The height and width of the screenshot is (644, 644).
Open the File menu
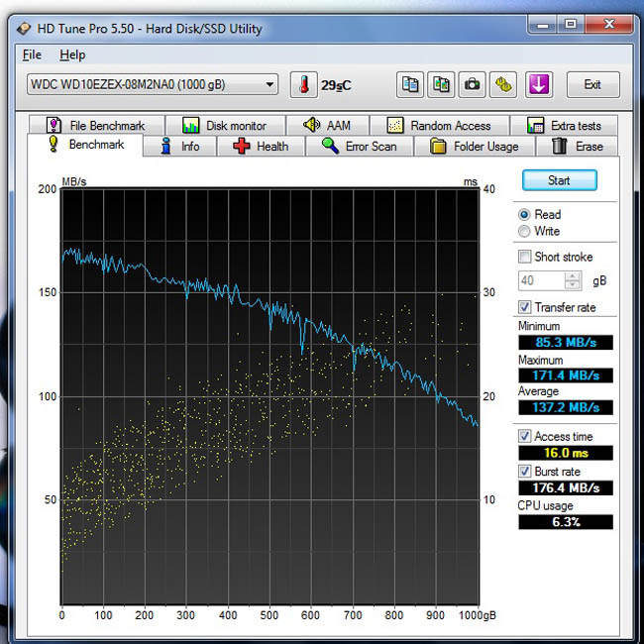pos(32,54)
